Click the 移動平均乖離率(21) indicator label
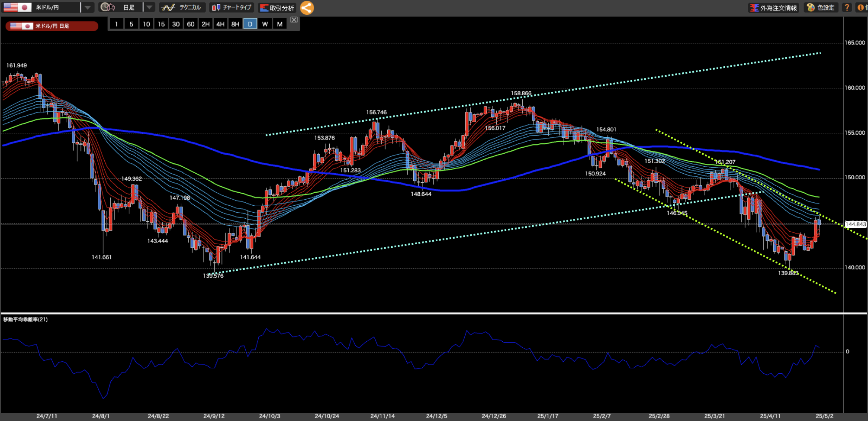The image size is (868, 421). click(x=26, y=320)
